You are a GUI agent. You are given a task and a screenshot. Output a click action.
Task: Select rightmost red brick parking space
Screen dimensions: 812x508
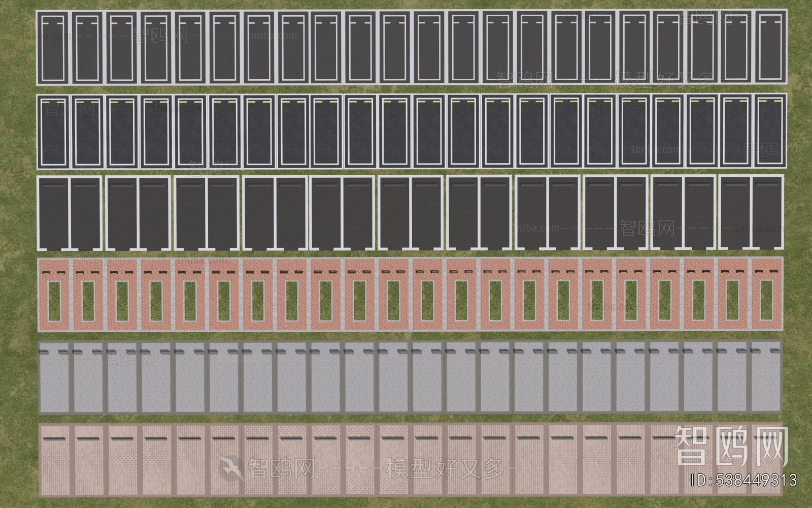tap(767, 295)
